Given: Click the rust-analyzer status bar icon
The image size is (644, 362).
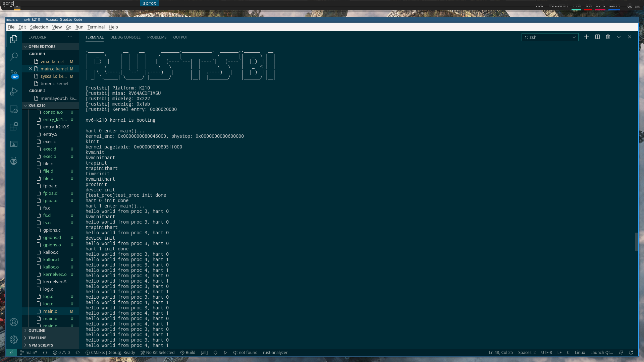Looking at the screenshot, I should point(275,352).
